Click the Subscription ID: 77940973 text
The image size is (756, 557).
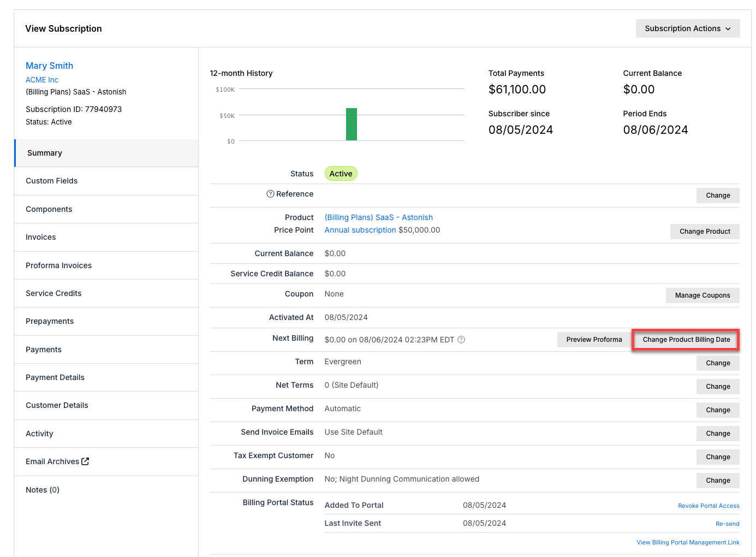(x=74, y=109)
